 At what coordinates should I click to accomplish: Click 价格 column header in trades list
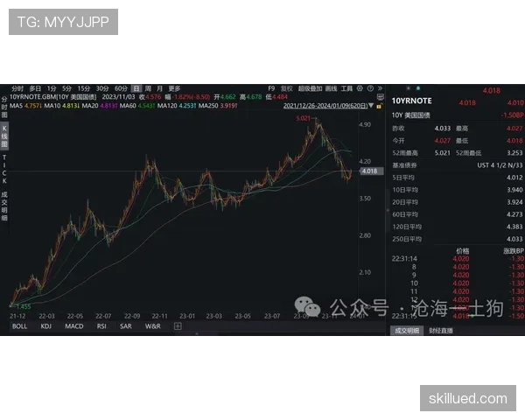point(462,251)
